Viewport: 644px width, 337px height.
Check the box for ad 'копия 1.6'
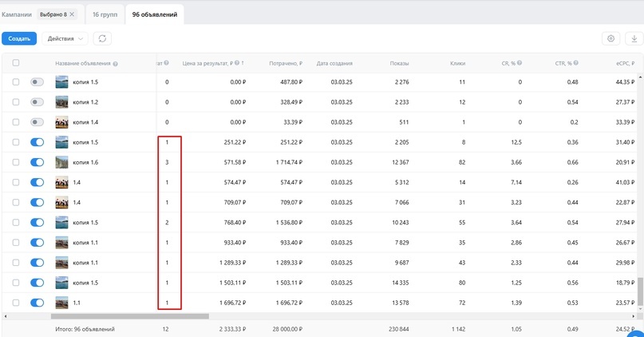coord(16,162)
